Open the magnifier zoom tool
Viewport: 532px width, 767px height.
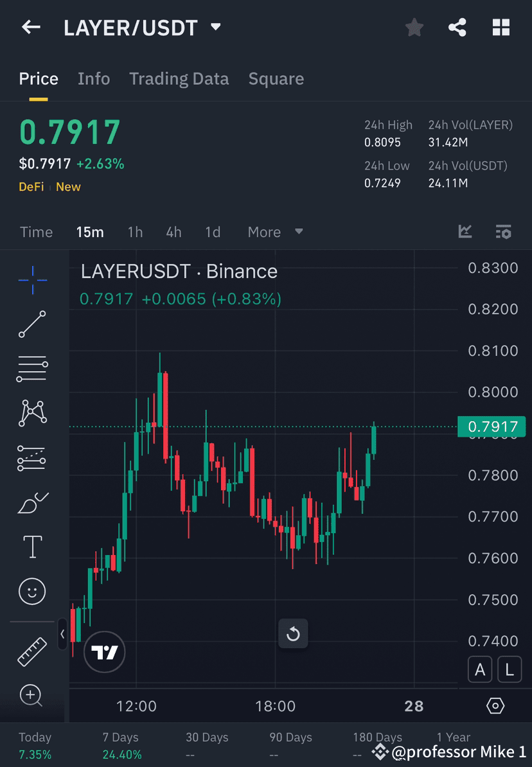(x=32, y=696)
